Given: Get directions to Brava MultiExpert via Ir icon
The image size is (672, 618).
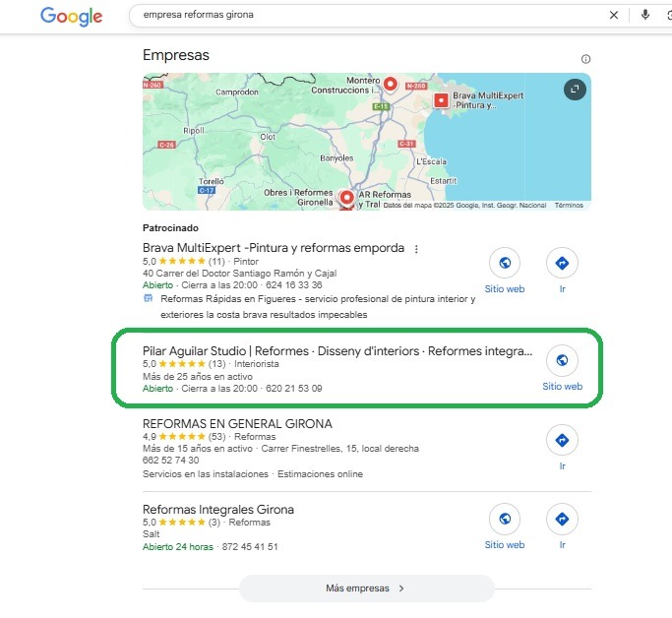Looking at the screenshot, I should pos(562,263).
